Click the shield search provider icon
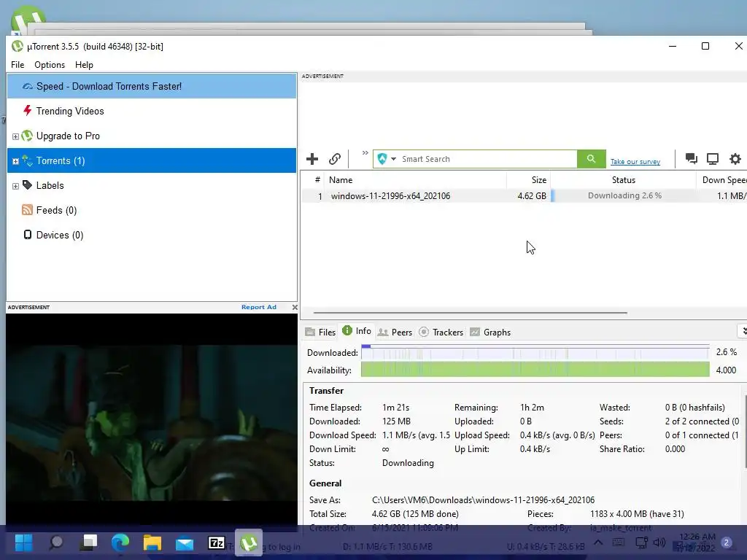The image size is (747, 560). [382, 158]
